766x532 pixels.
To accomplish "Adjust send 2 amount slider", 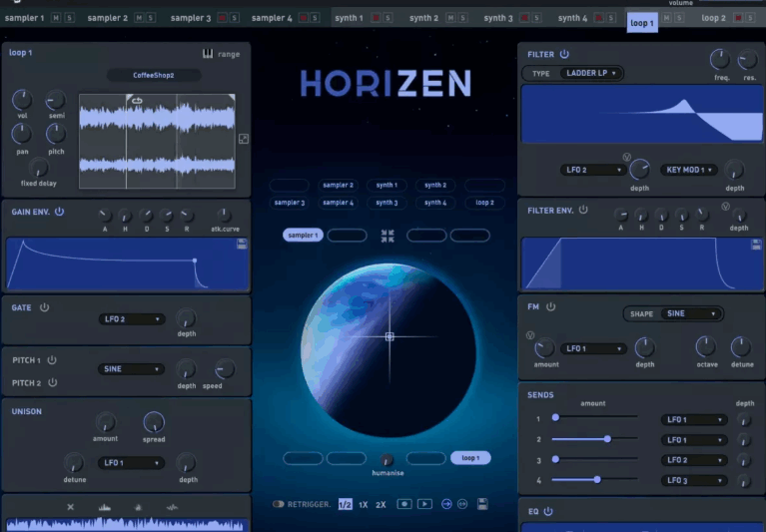I will pyautogui.click(x=594, y=439).
